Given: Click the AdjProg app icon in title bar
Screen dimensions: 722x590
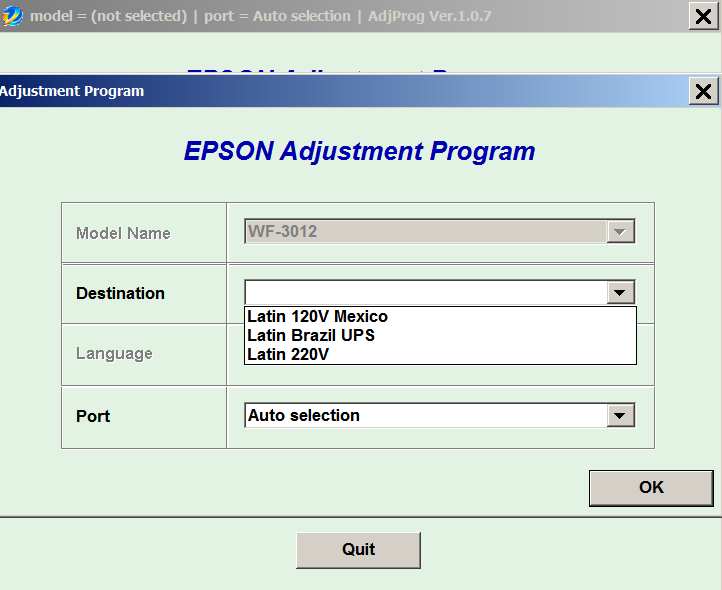Looking at the screenshot, I should point(11,16).
